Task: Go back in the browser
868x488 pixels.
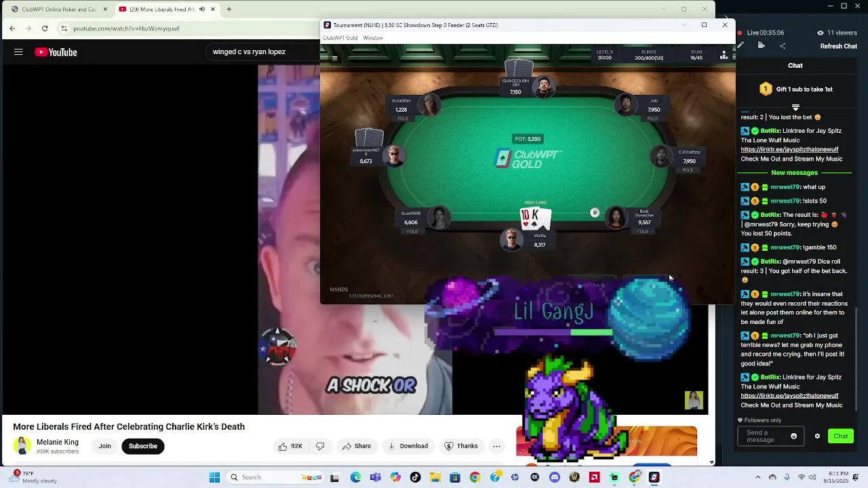Action: tap(12, 28)
